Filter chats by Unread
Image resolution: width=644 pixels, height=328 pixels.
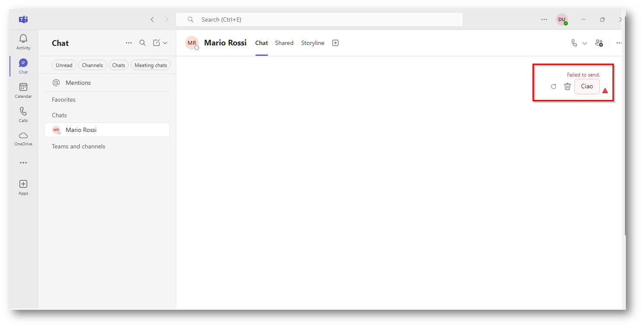click(x=64, y=65)
